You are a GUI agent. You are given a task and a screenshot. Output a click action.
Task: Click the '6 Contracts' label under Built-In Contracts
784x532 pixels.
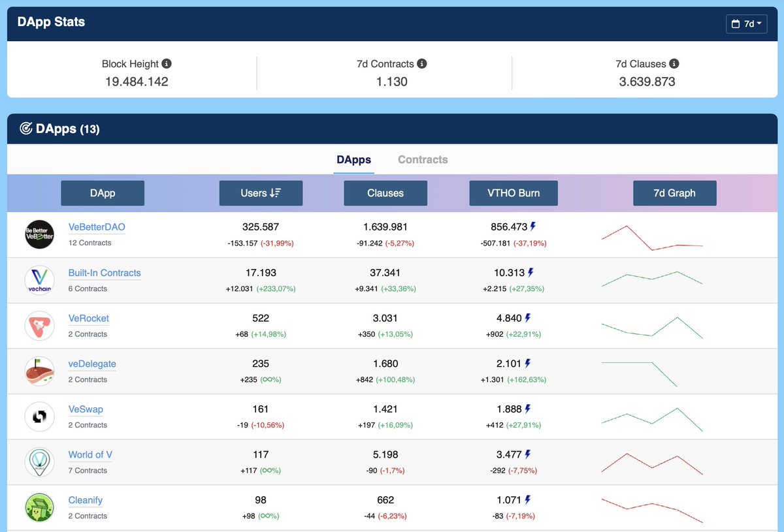click(88, 289)
